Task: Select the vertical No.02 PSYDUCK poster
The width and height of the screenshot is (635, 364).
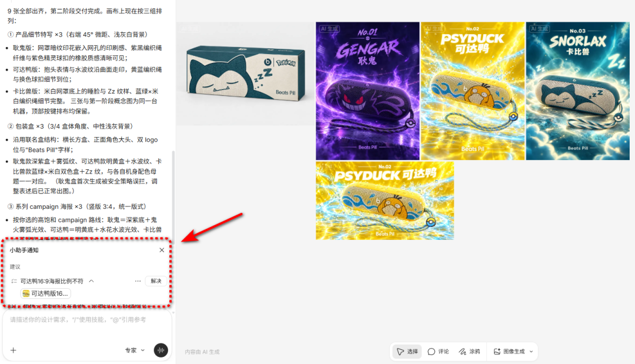Action: tap(473, 91)
